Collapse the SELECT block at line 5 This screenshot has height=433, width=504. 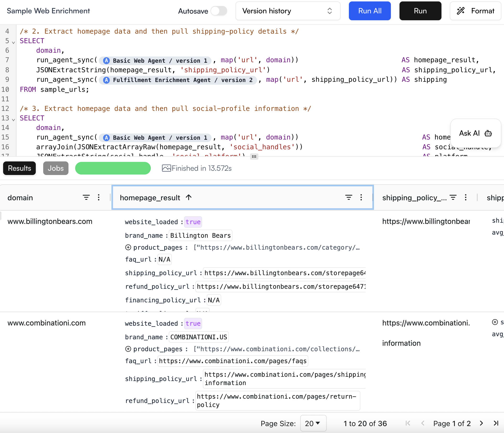[x=14, y=42]
